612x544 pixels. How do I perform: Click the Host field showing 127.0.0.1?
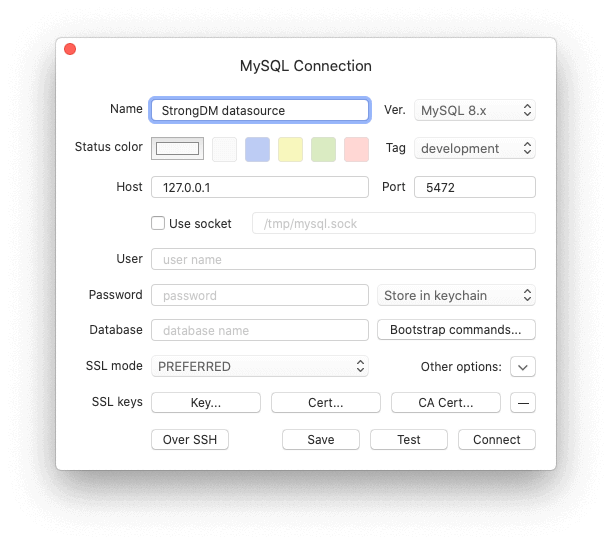point(260,187)
